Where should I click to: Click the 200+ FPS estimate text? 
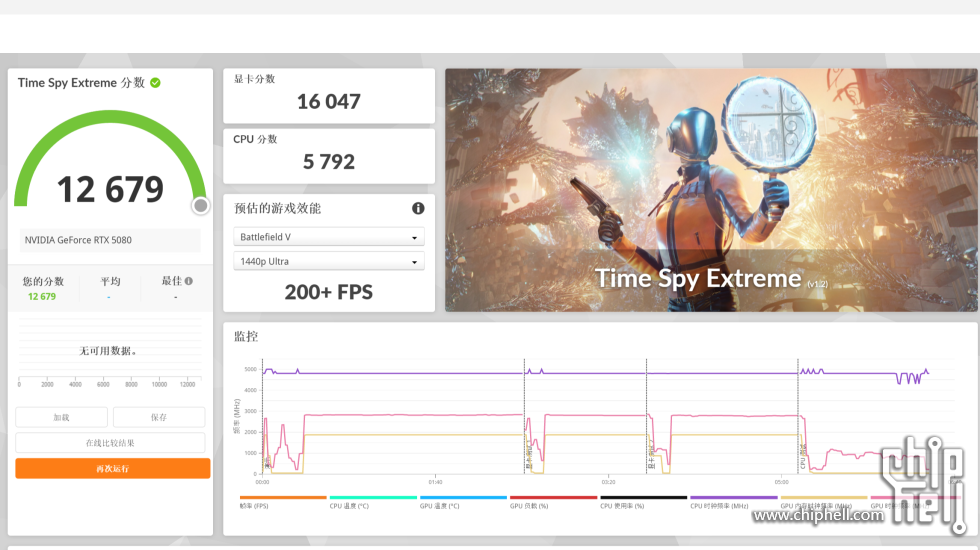point(329,292)
